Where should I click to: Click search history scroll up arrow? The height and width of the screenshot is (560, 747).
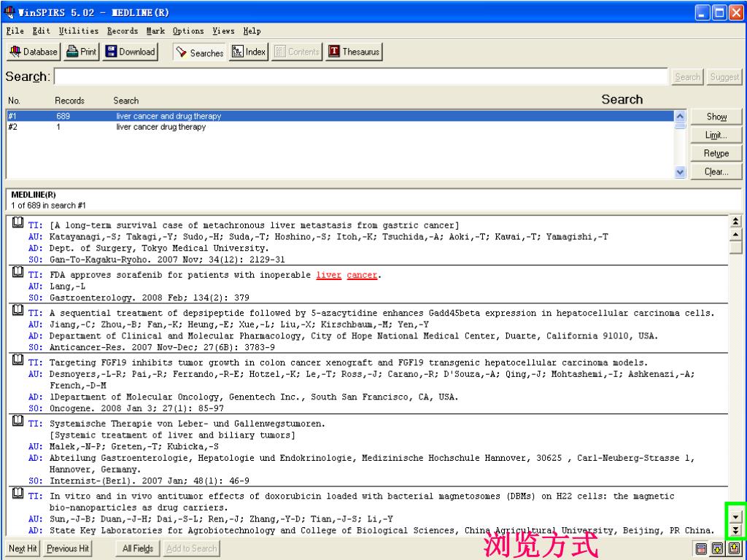[x=681, y=116]
